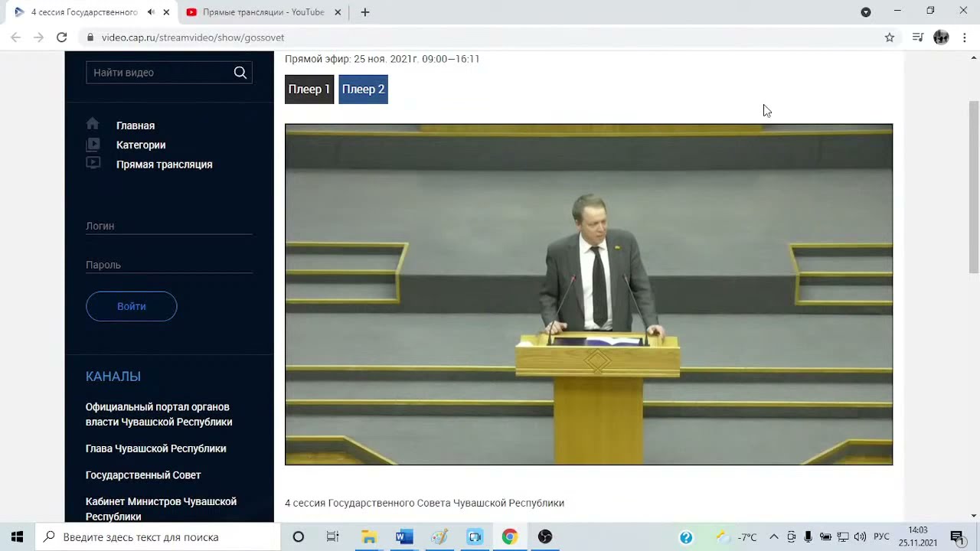Reload the page

(x=62, y=37)
